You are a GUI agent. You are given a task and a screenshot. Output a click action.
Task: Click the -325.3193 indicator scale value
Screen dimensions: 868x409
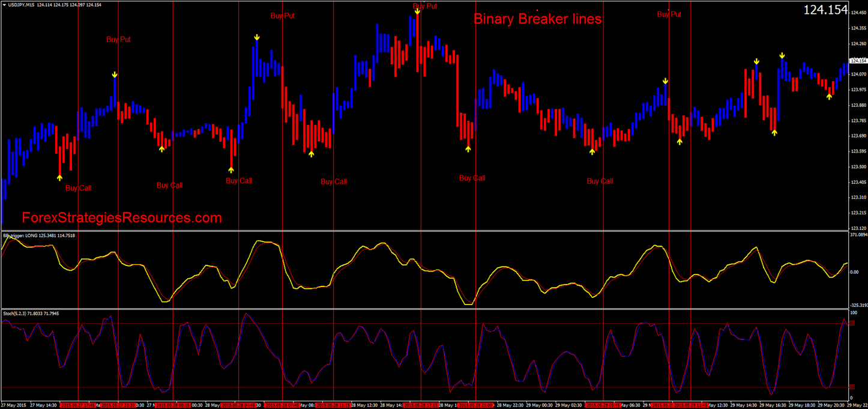point(858,304)
